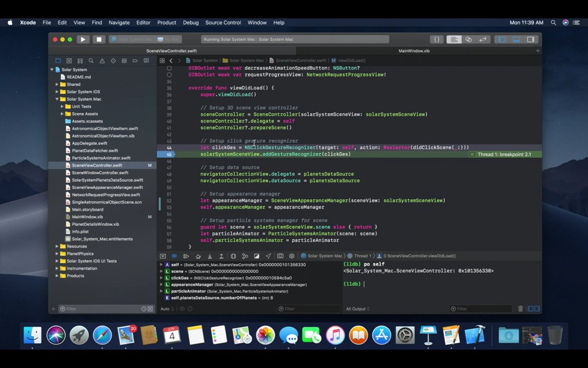Open the Navigate menu

pos(119,23)
